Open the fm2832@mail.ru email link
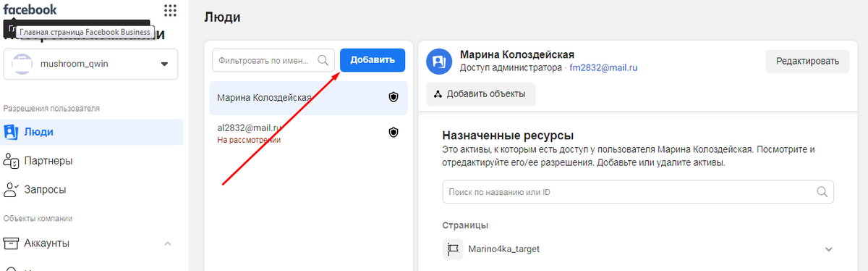Image resolution: width=868 pixels, height=271 pixels. 603,67
